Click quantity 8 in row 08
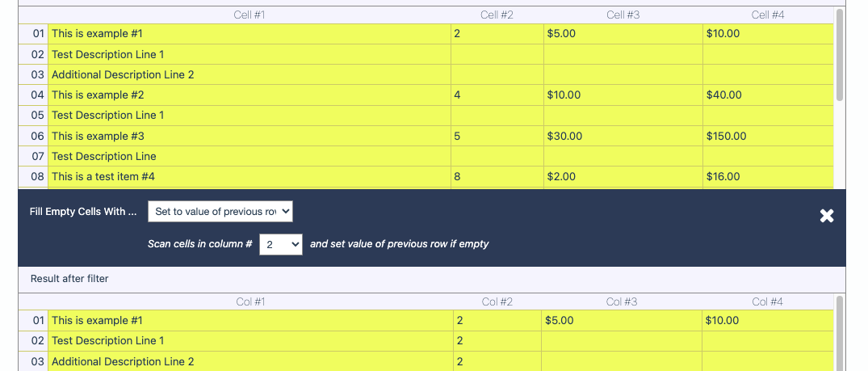Viewport: 868px width, 371px height. pyautogui.click(x=497, y=177)
